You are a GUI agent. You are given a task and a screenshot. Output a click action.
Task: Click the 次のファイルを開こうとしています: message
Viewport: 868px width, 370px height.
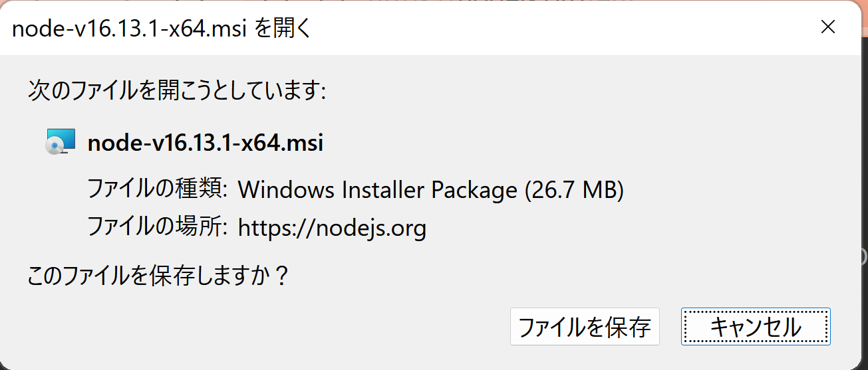coord(177,90)
